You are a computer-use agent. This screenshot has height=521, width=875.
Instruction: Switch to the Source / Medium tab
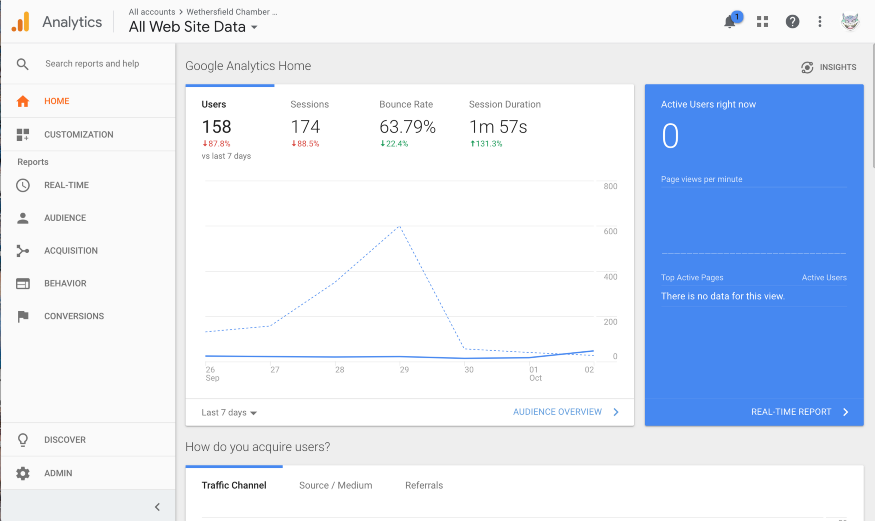[x=335, y=485]
